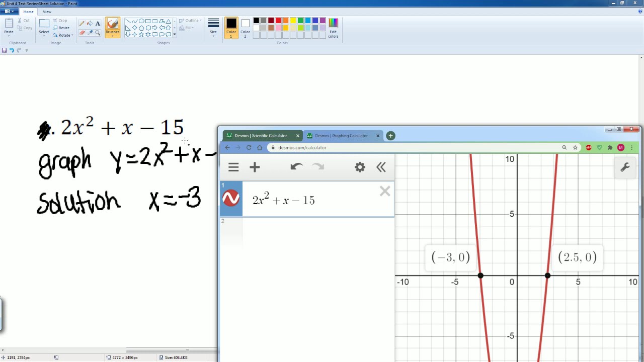Click the AdBlock Plus extension icon
The width and height of the screenshot is (644, 362).
coord(589,147)
